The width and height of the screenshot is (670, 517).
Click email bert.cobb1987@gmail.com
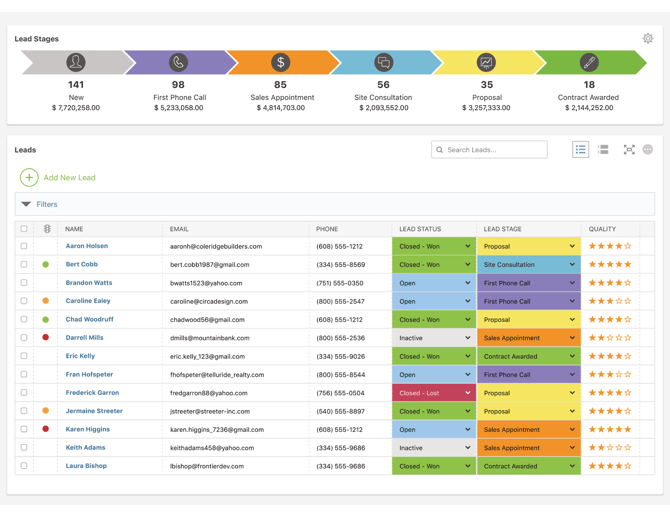209,264
